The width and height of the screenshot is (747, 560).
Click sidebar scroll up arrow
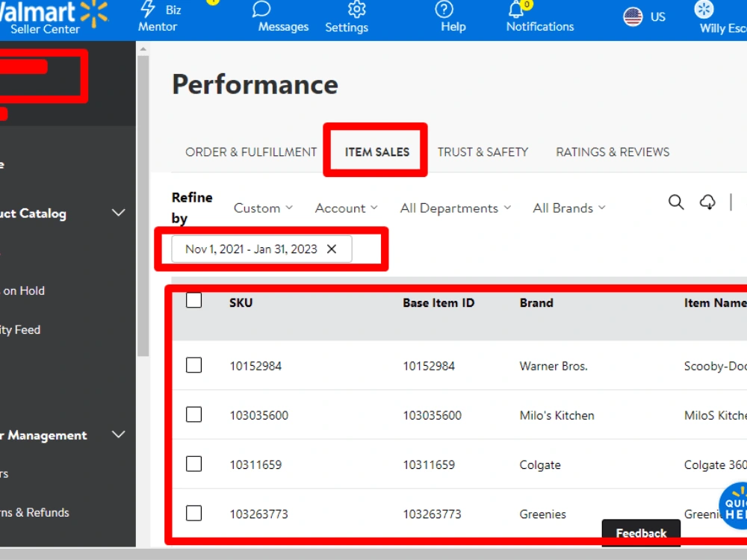click(x=143, y=49)
